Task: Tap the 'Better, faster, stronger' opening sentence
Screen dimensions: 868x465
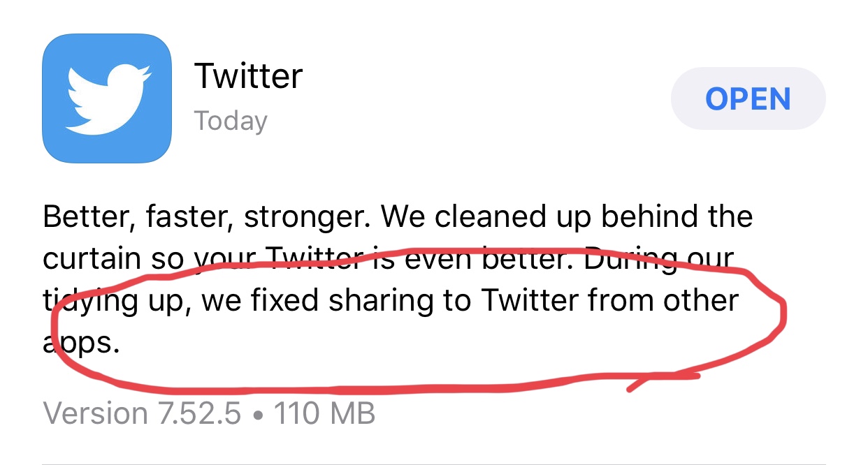Action: point(208,217)
